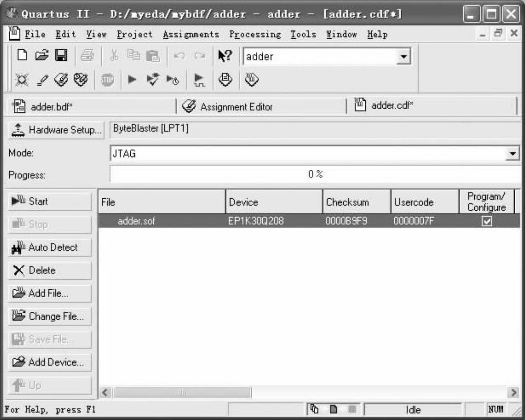This screenshot has height=420, width=525.
Task: Start simulation with the waveform arrow icon
Action: [x=199, y=80]
